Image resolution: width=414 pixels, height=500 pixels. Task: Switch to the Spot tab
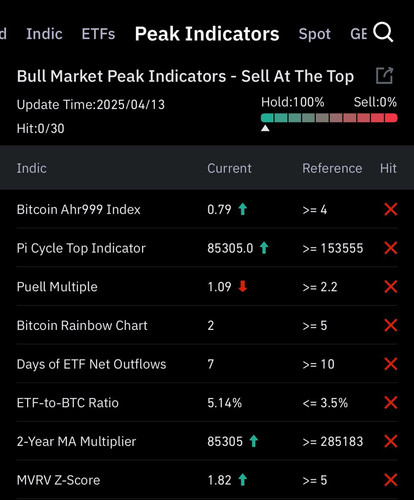[315, 34]
